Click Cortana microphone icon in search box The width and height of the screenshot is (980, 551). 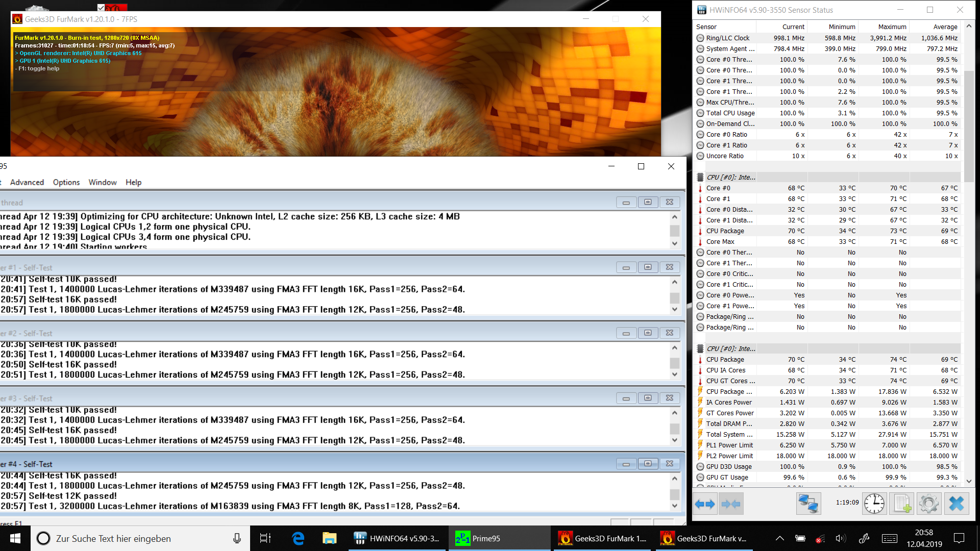pyautogui.click(x=237, y=538)
